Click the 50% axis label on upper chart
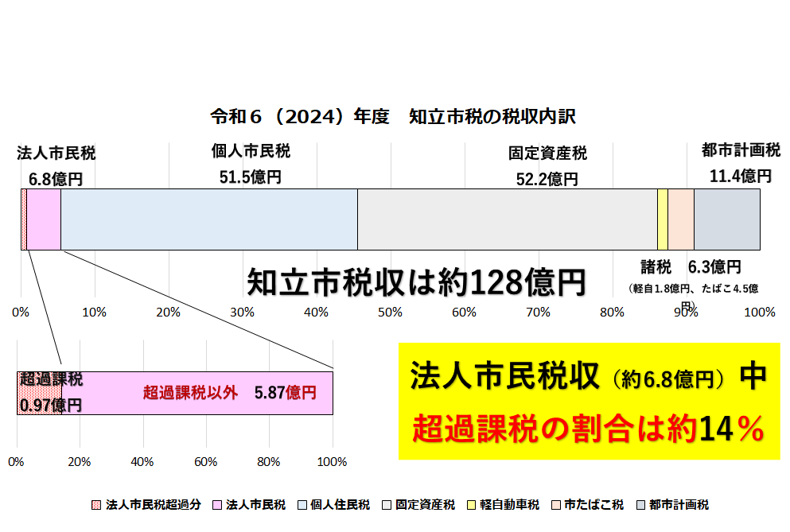 click(x=390, y=313)
